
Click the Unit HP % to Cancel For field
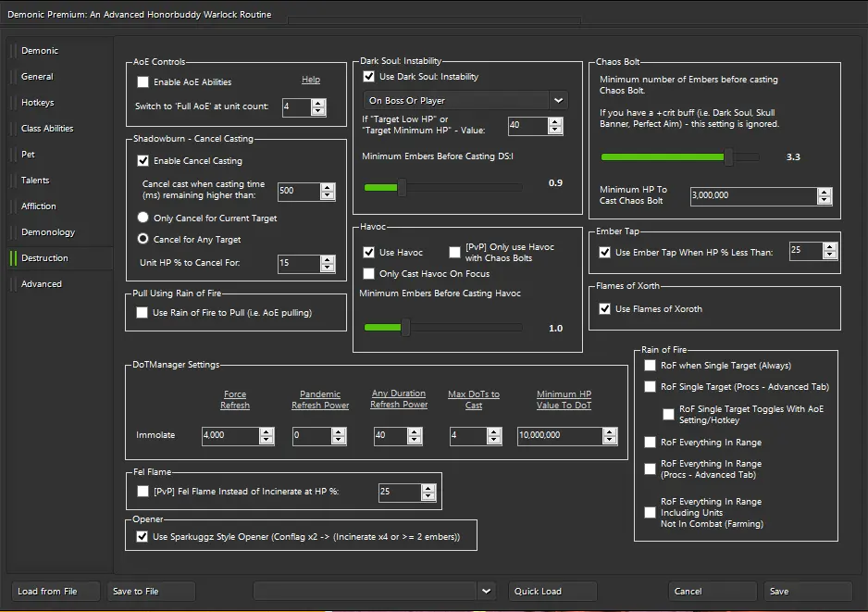coord(299,263)
